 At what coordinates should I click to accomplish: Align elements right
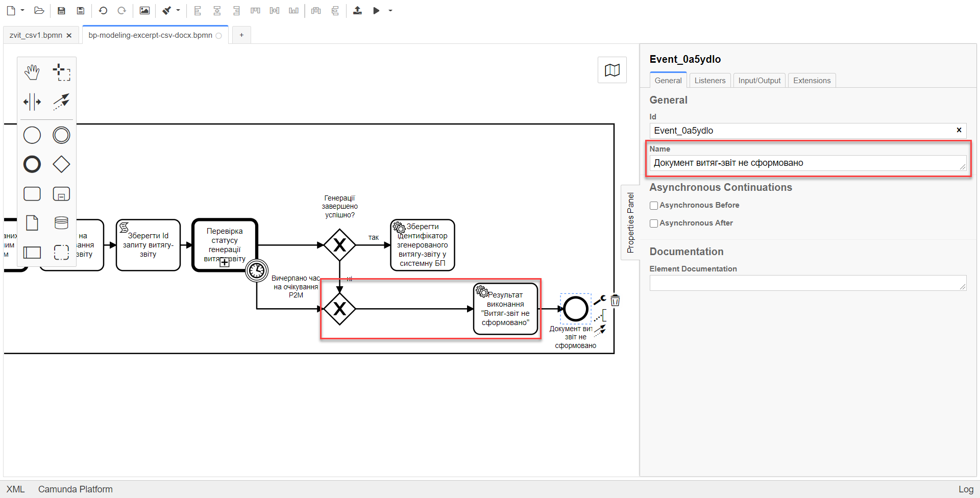236,10
